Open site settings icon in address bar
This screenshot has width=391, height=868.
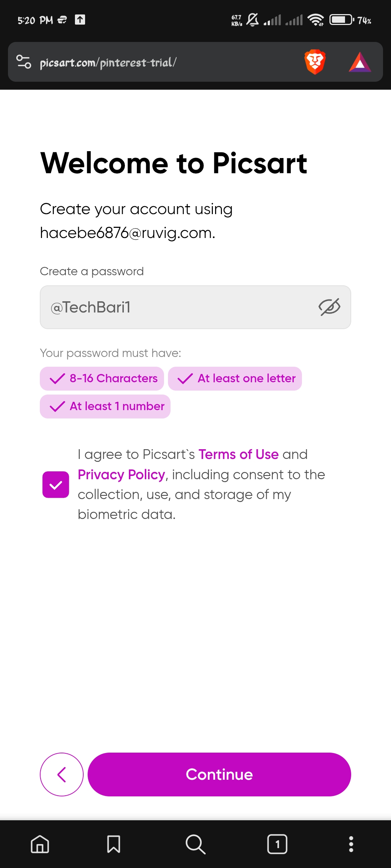24,62
